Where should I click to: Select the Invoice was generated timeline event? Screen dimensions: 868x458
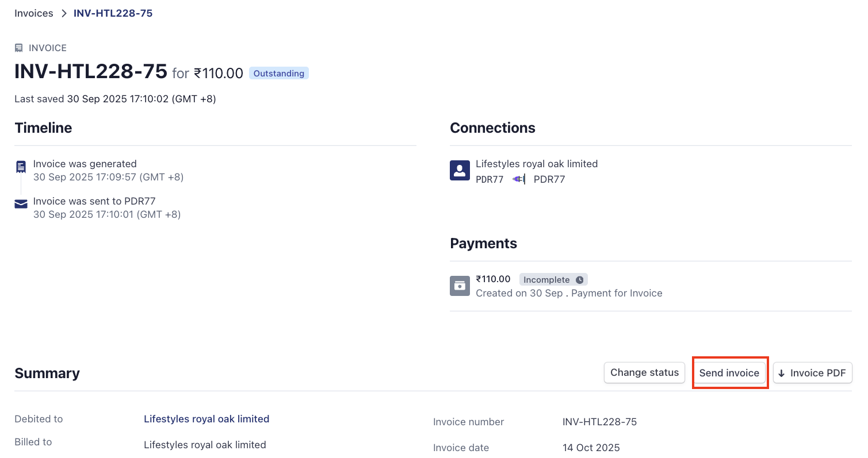click(85, 164)
